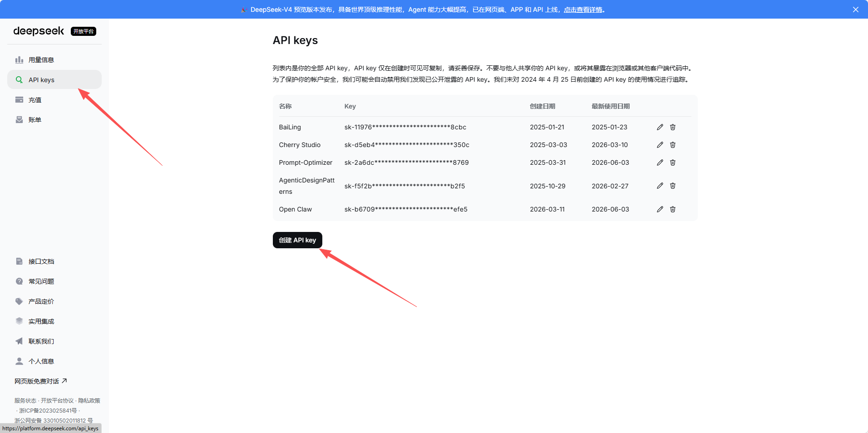This screenshot has height=433, width=868.
Task: Open 网页版免费对话 web chat link
Action: click(41, 381)
